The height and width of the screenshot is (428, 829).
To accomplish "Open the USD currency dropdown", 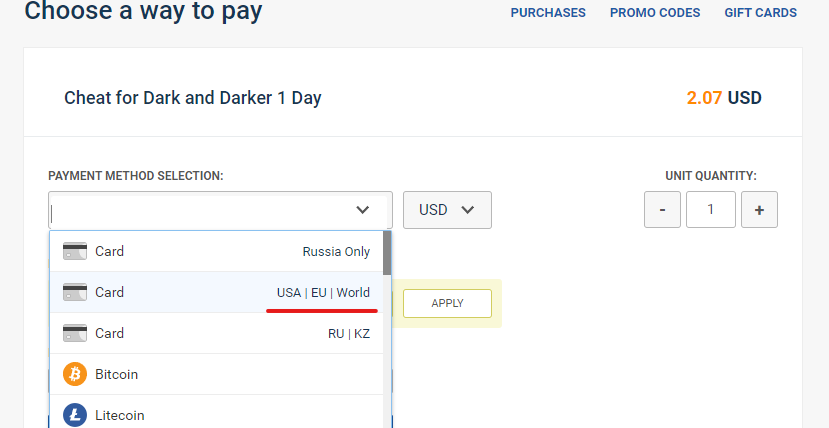I will tap(447, 210).
